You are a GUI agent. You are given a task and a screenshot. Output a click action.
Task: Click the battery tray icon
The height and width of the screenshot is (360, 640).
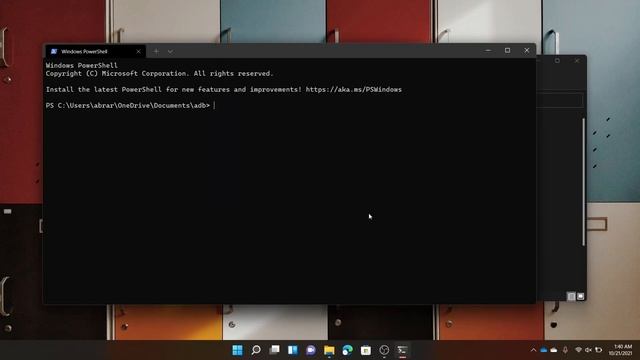[x=598, y=350]
